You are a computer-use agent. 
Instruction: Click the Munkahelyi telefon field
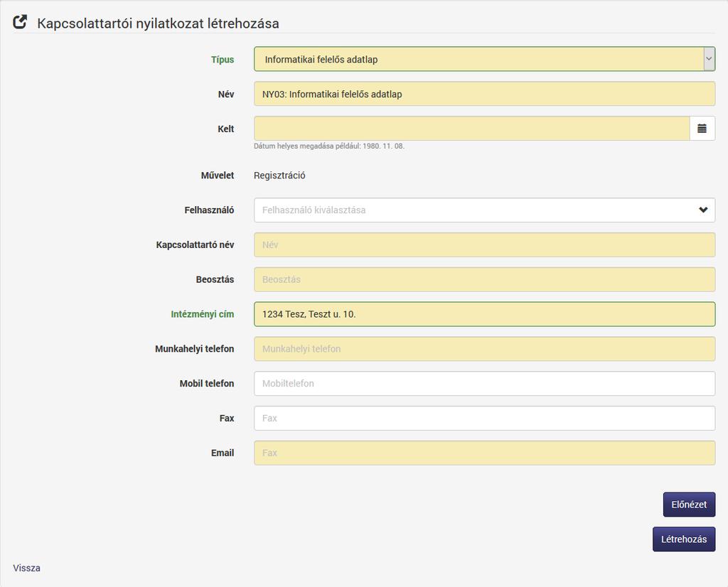pyautogui.click(x=484, y=349)
